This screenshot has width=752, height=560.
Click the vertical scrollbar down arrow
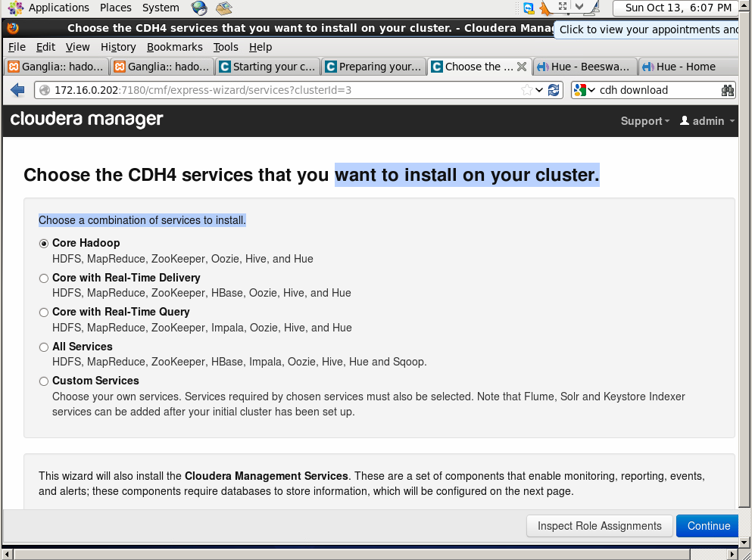tap(744, 543)
